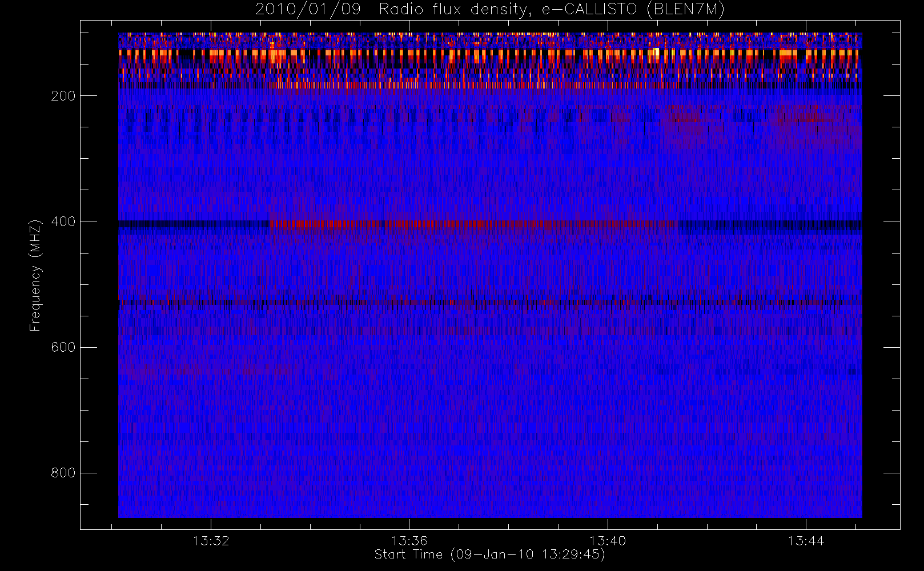Click the dark red line near 530 MHz

point(490,302)
